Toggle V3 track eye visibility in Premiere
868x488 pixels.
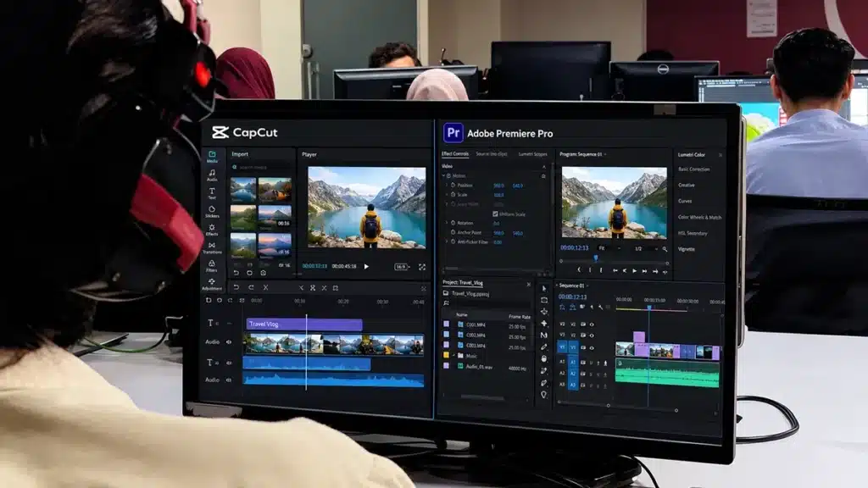pos(592,324)
